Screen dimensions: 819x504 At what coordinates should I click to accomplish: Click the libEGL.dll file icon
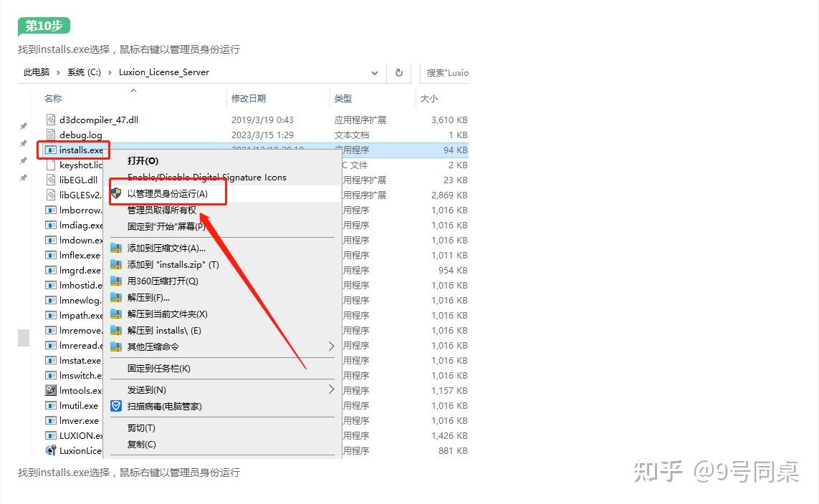click(x=51, y=180)
